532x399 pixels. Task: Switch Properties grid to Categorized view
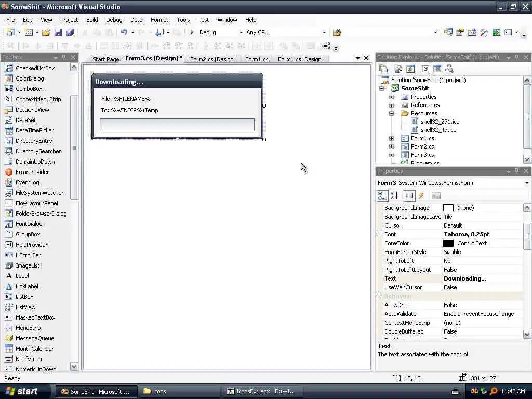pos(382,196)
